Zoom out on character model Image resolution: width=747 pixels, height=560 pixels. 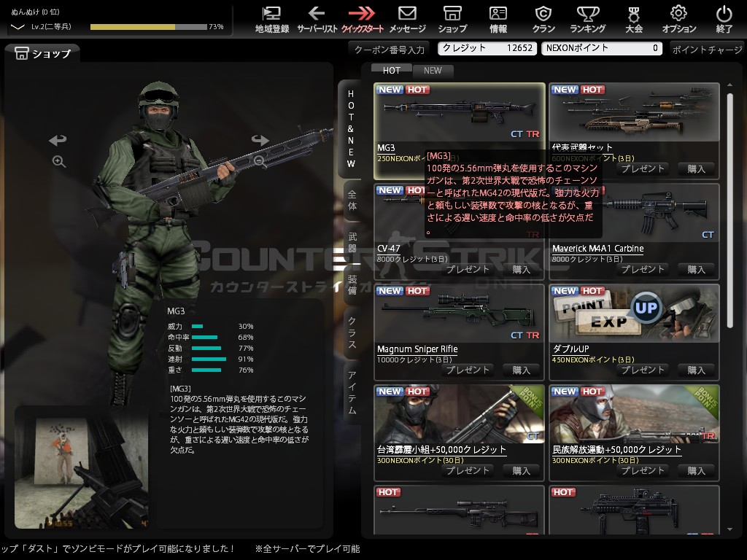pos(260,161)
